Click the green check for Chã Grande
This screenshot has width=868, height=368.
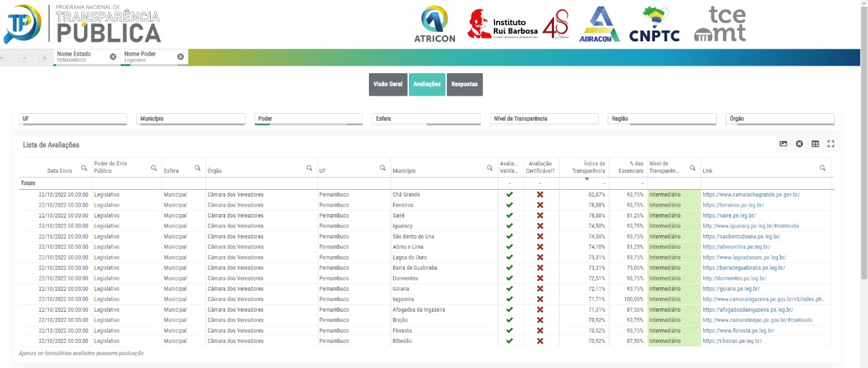pos(509,195)
